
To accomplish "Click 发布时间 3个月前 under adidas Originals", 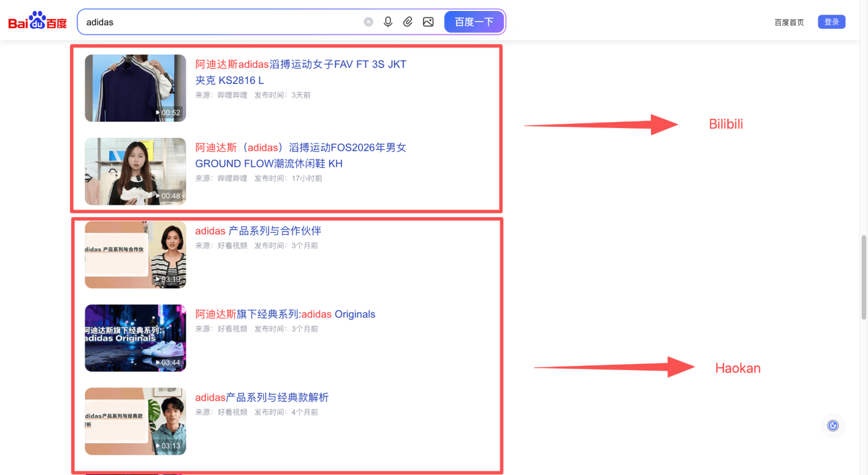I will click(286, 329).
